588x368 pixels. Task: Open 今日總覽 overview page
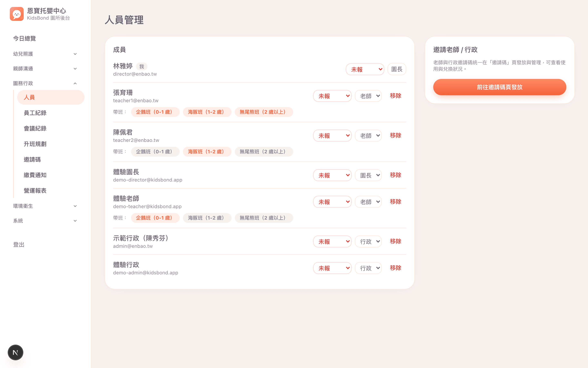[24, 38]
